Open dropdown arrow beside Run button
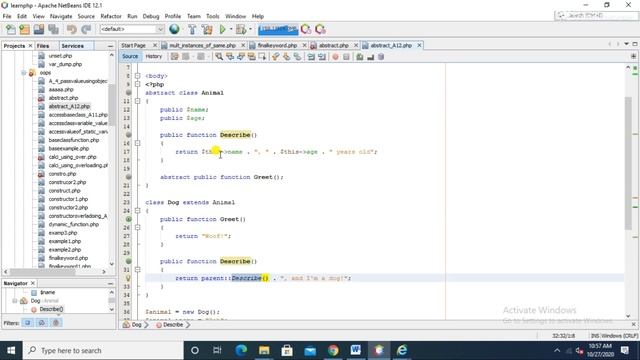Screen dimensions: 640x360 pos(231,29)
